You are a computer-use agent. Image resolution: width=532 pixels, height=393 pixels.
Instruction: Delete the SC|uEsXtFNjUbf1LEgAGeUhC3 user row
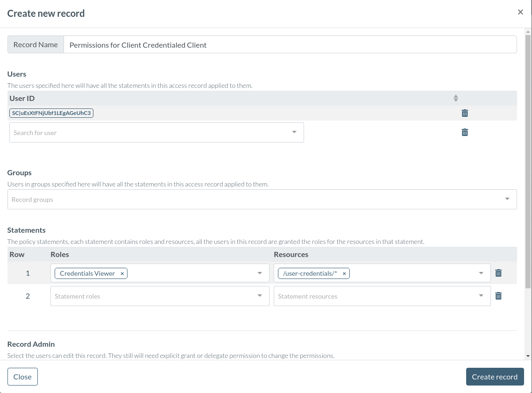click(464, 113)
